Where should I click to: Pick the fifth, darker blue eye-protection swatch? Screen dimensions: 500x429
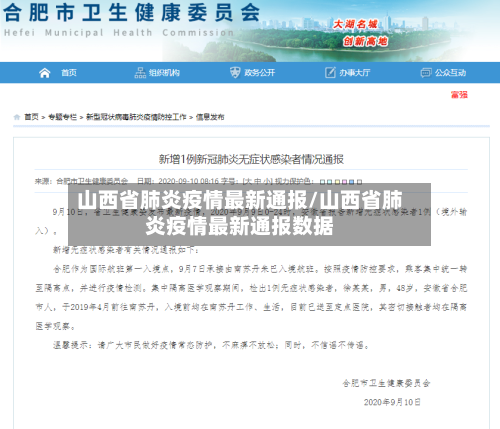pos(352,182)
